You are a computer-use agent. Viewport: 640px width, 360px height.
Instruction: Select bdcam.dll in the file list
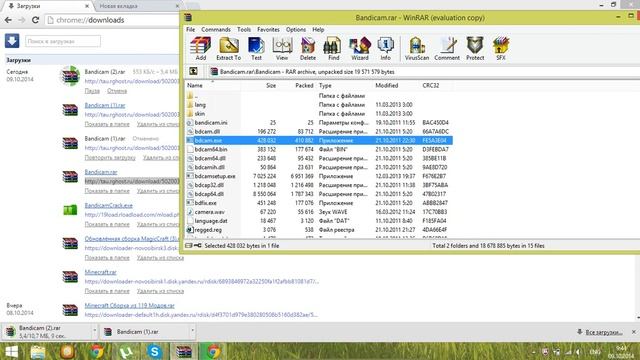(x=319, y=131)
